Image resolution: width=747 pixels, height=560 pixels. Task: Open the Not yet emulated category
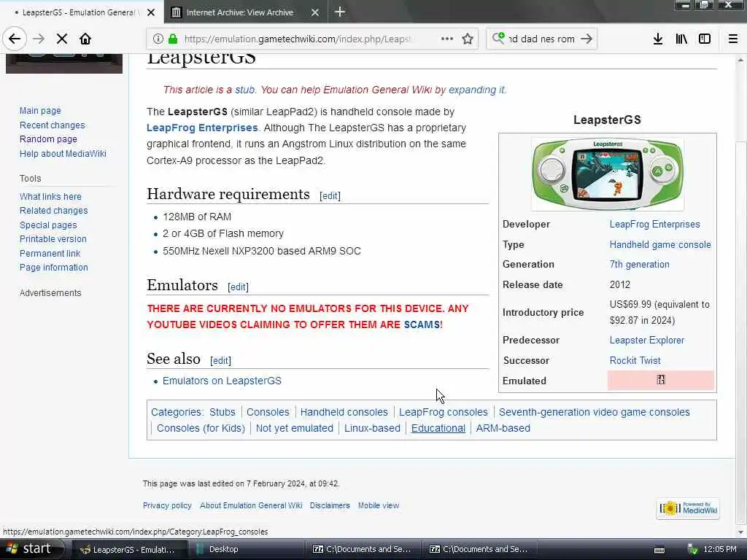(x=295, y=428)
